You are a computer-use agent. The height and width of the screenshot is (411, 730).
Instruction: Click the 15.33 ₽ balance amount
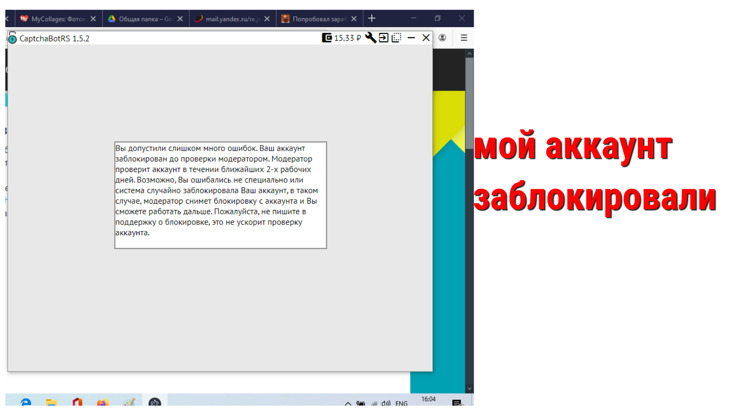[x=347, y=38]
